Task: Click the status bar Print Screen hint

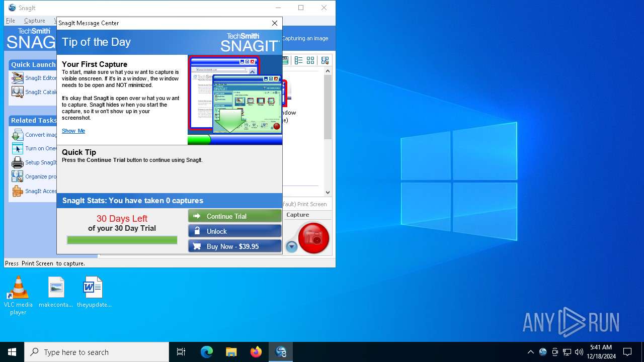Action: 45,263
